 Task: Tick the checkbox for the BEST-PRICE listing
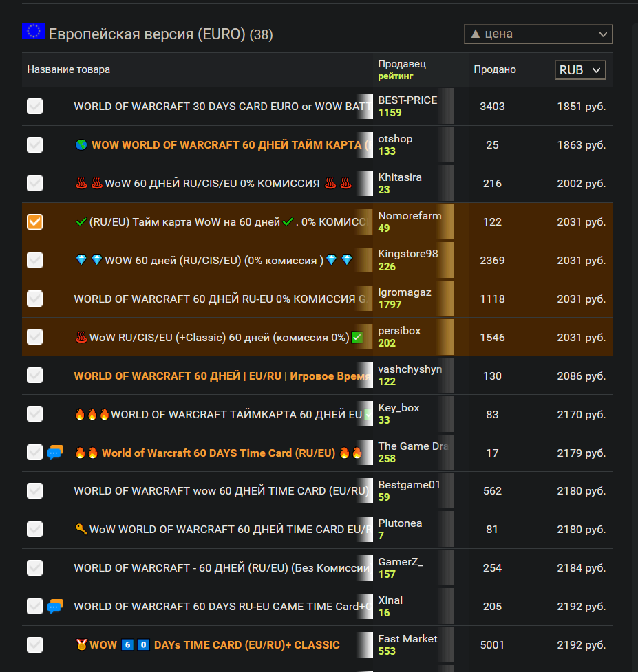pyautogui.click(x=34, y=107)
